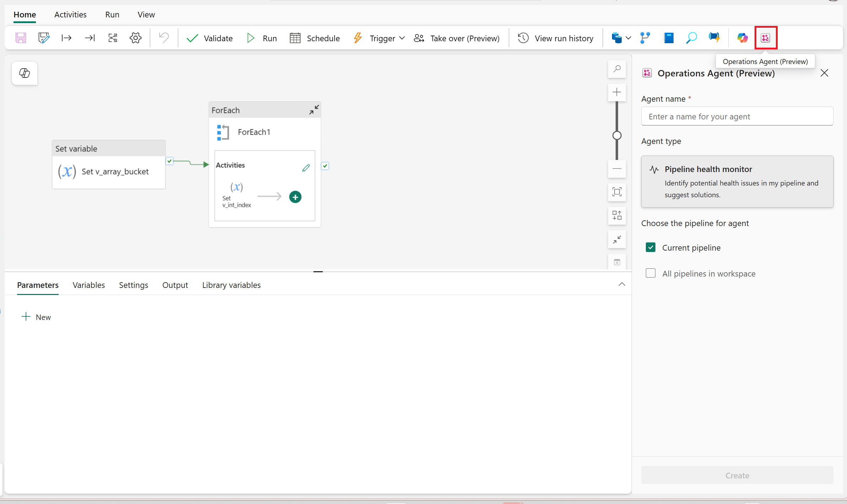Screen dimensions: 847x504
Task: Add activity with green plus button
Action: click(x=295, y=197)
